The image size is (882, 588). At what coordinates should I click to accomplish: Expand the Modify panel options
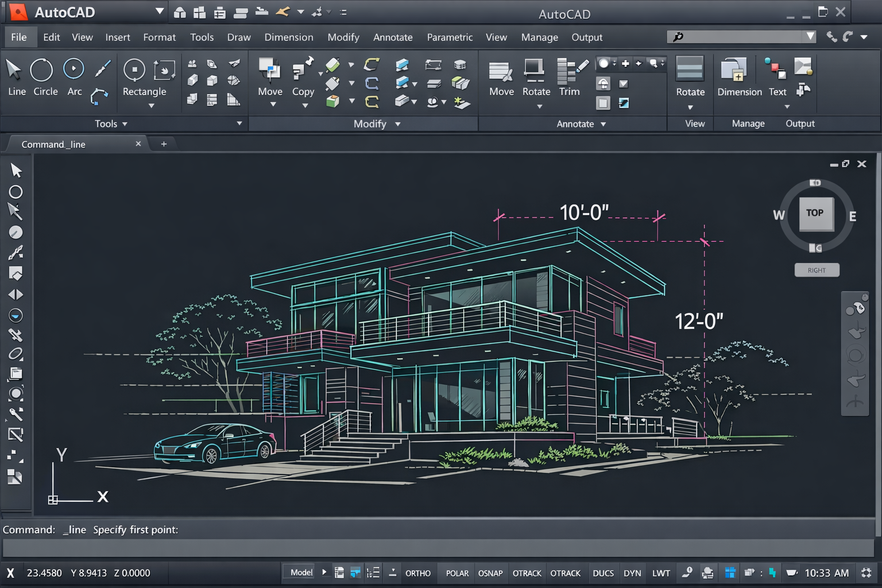397,124
